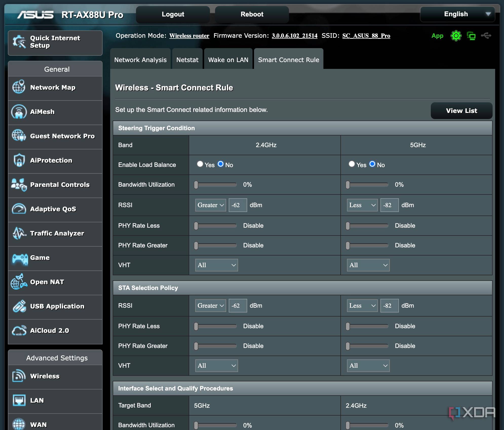
Task: Open the Network Map icon
Action: click(19, 87)
